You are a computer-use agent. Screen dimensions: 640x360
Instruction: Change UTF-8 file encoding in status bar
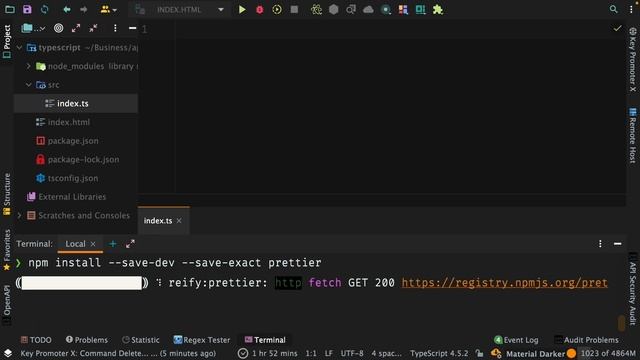(x=352, y=353)
